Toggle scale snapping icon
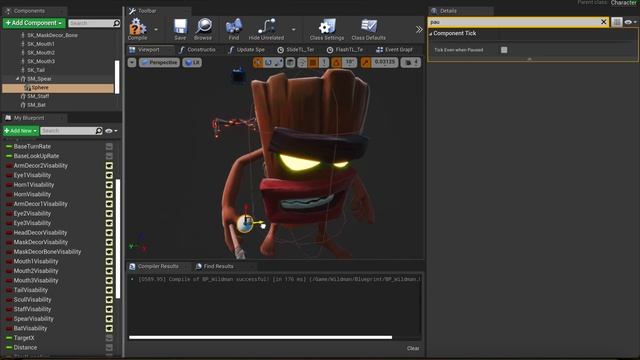This screenshot has width=640, height=360. pyautogui.click(x=366, y=62)
